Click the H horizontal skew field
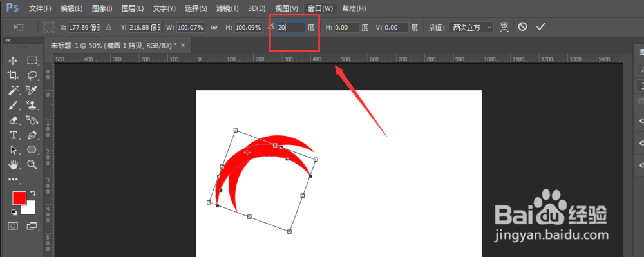 (347, 28)
